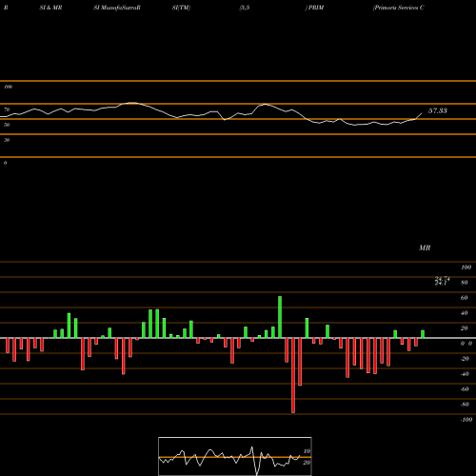Click the MR panel title label
Image resolution: width=476 pixels, height=476 pixels.
coord(425,248)
